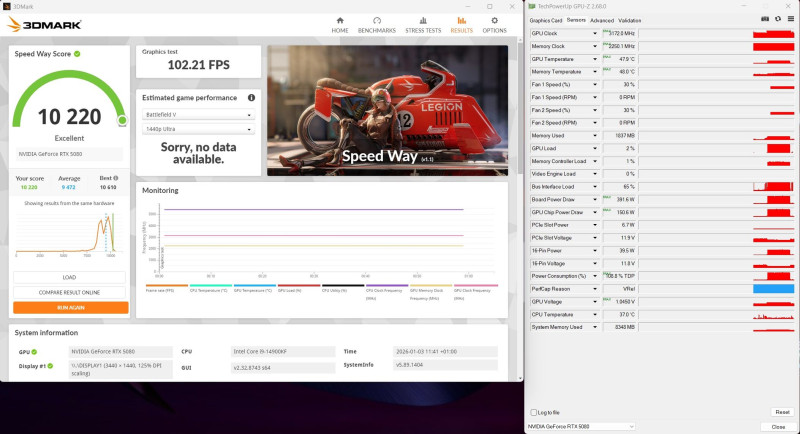This screenshot has width=800, height=434.
Task: Open 3DMark Options gear
Action: (494, 25)
